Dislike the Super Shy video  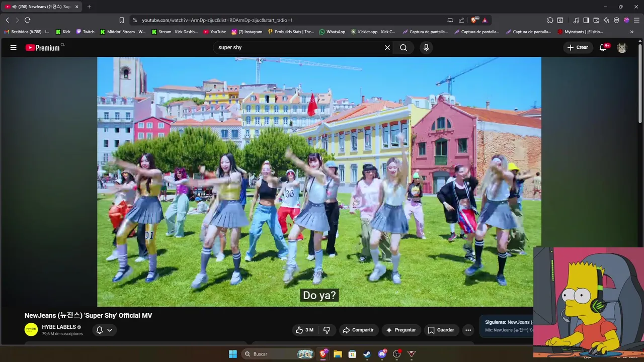(x=327, y=330)
